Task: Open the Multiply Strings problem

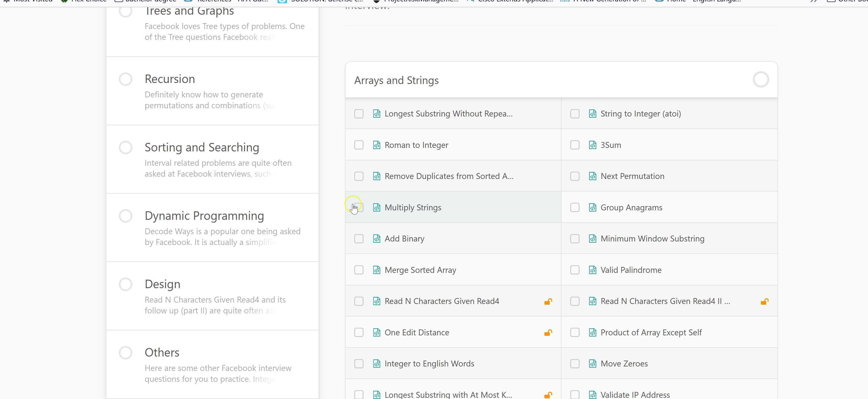Action: click(413, 208)
